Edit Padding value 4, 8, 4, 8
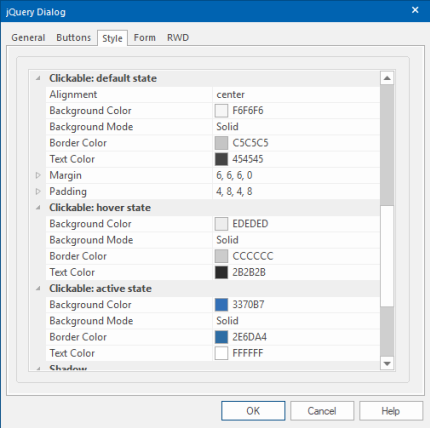 click(234, 191)
